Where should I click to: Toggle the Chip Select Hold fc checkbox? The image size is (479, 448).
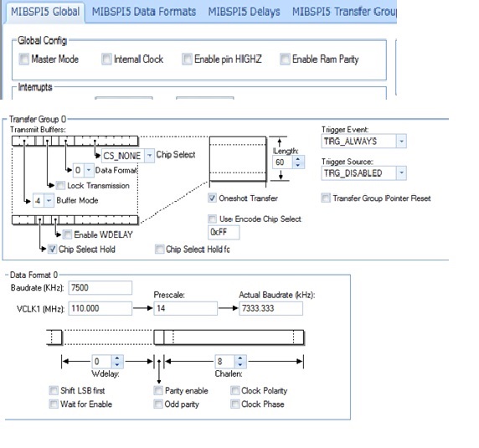(x=159, y=250)
